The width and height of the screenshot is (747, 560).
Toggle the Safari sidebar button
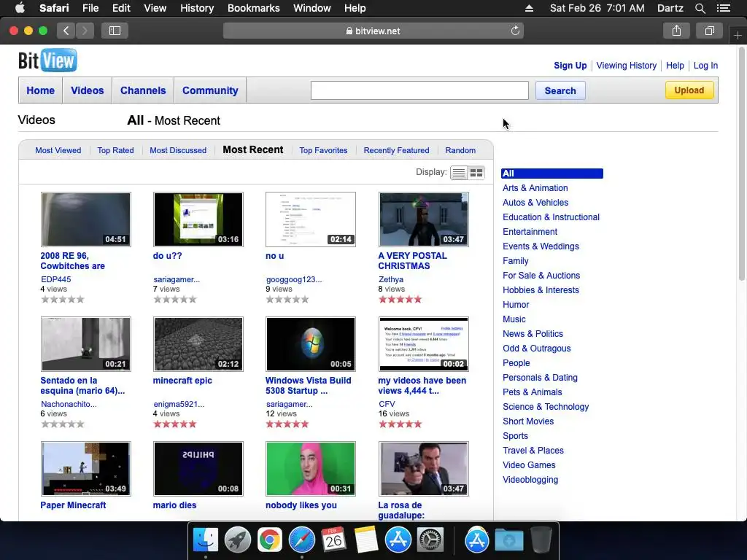click(115, 31)
